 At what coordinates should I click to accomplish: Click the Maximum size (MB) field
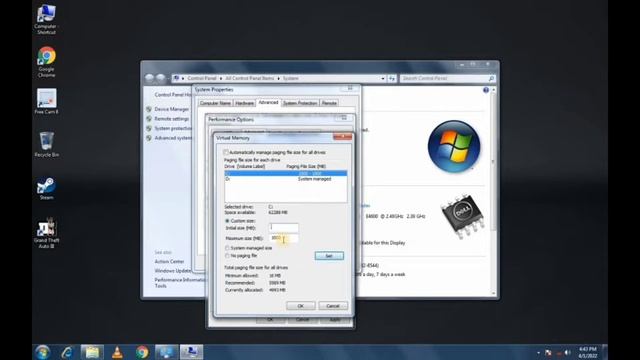click(x=284, y=238)
